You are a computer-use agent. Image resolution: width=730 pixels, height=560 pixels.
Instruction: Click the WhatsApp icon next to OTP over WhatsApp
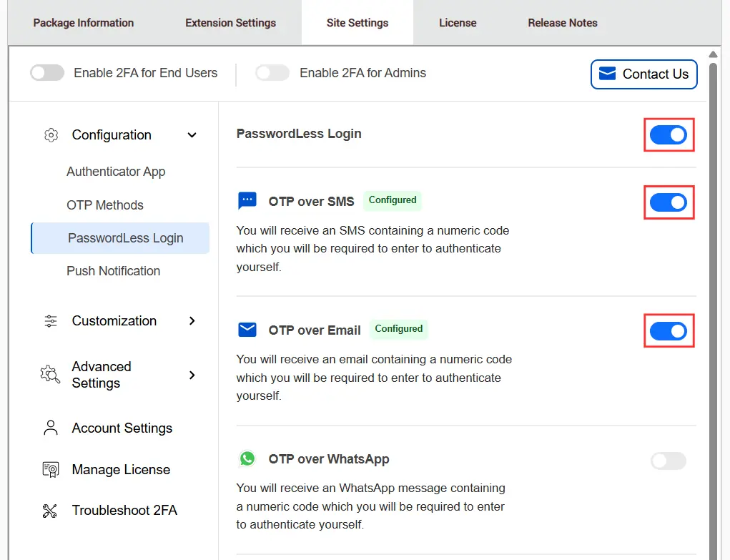[x=247, y=458]
